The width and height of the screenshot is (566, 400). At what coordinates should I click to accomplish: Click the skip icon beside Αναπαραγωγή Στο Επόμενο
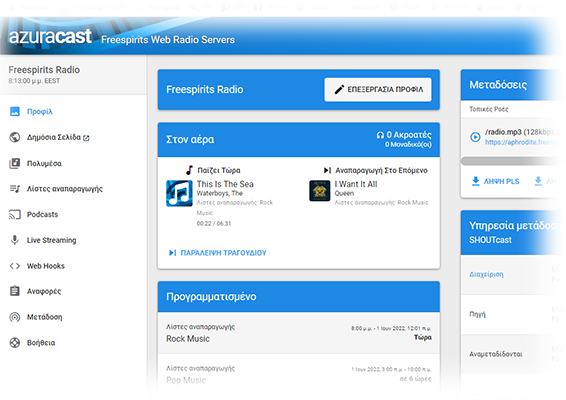(x=327, y=170)
